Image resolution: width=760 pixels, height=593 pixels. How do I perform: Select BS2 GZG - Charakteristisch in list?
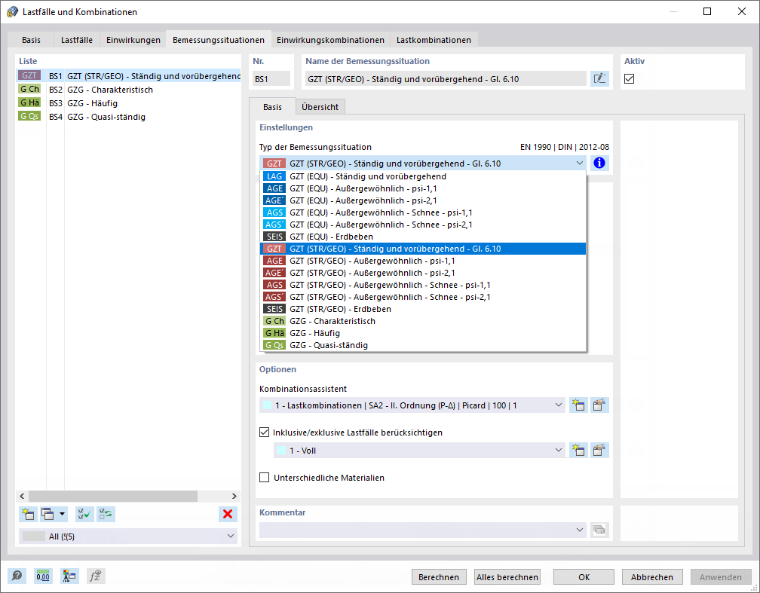pos(129,89)
